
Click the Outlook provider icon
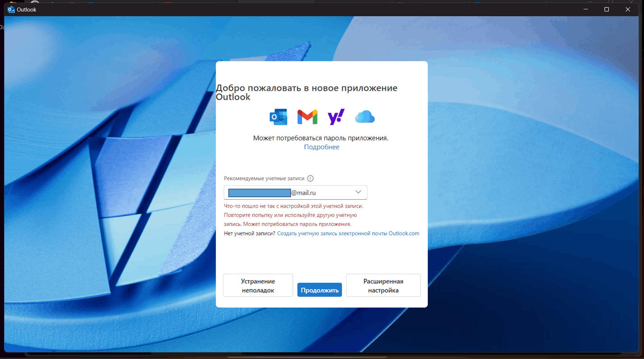coord(279,117)
